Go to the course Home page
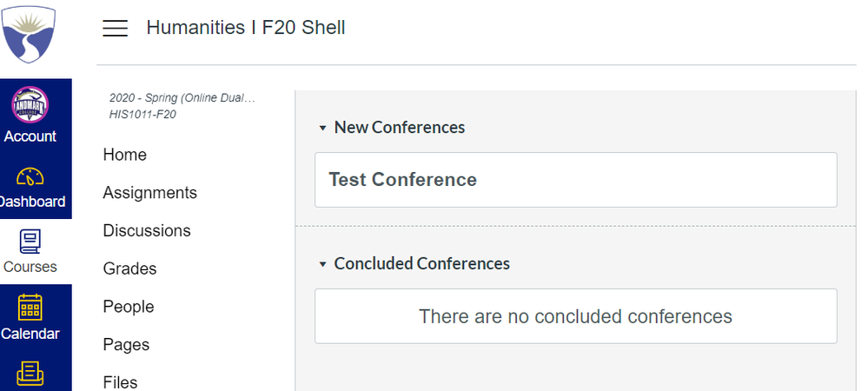 [x=124, y=155]
